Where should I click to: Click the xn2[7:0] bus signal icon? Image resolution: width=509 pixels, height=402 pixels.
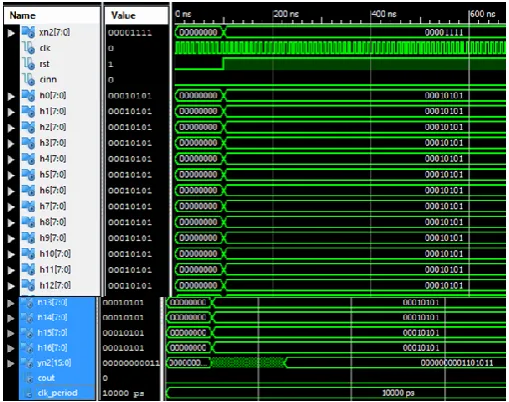pos(28,32)
